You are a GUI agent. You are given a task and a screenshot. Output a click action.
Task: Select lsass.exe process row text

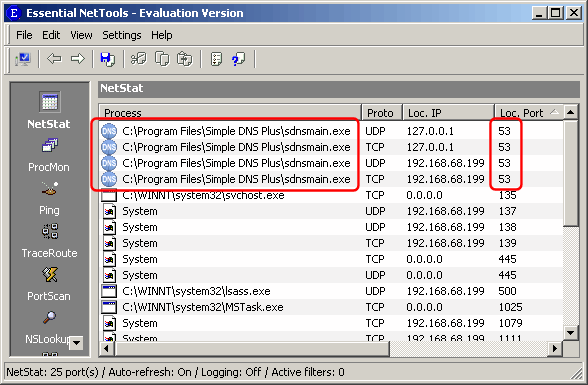click(196, 291)
